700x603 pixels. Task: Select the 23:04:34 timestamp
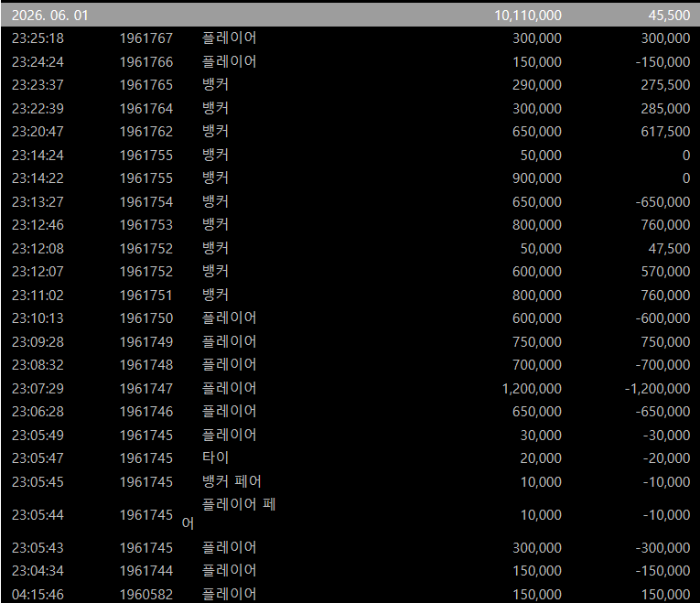38,571
